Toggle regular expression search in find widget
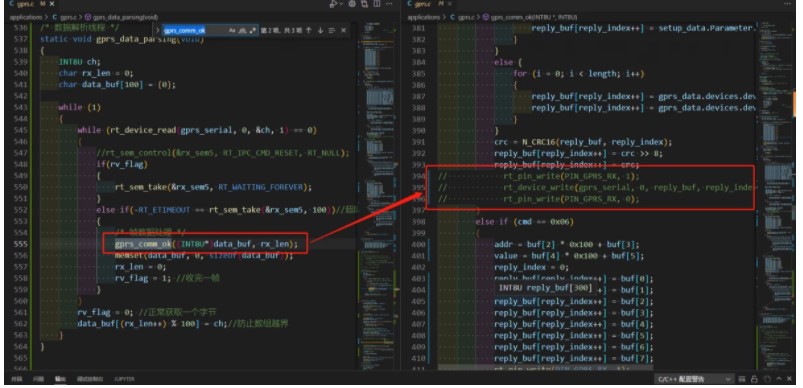This screenshot has width=803, height=388. [252, 30]
